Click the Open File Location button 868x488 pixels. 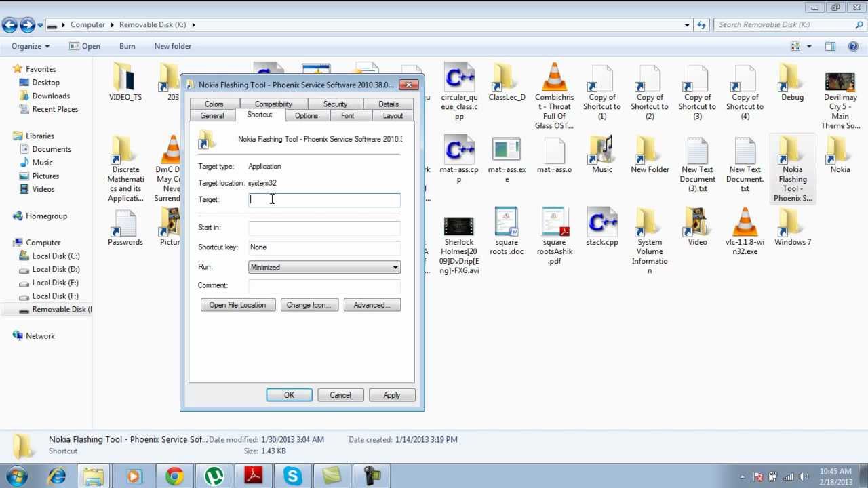pyautogui.click(x=237, y=304)
